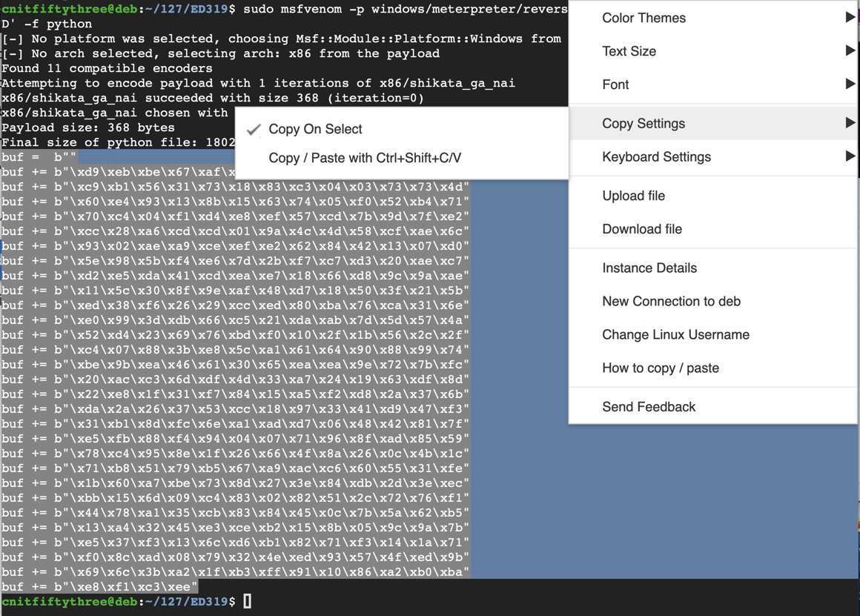Open How to copy / paste help

[x=713, y=368]
